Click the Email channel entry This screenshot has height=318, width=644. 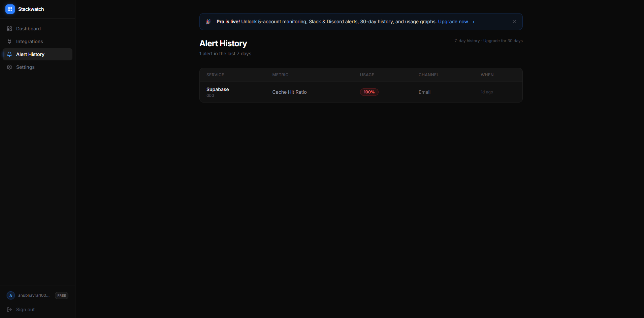click(x=424, y=92)
